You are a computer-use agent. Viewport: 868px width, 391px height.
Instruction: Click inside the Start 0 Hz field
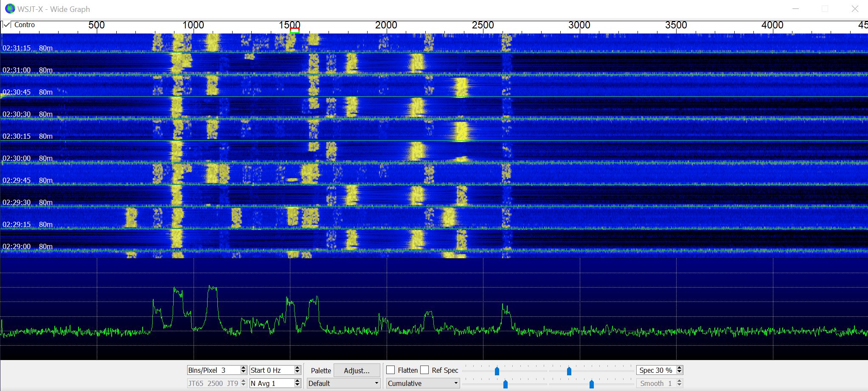point(271,370)
